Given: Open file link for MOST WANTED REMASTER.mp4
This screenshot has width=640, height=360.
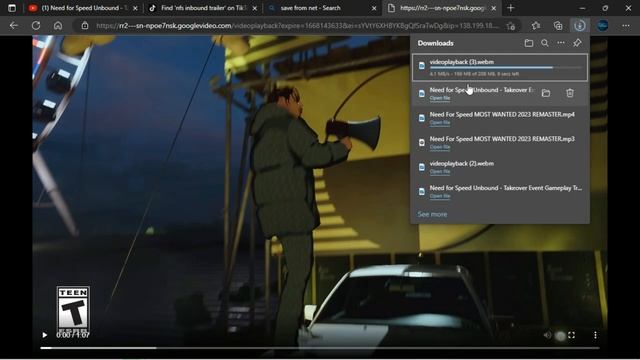Looking at the screenshot, I should (x=440, y=122).
